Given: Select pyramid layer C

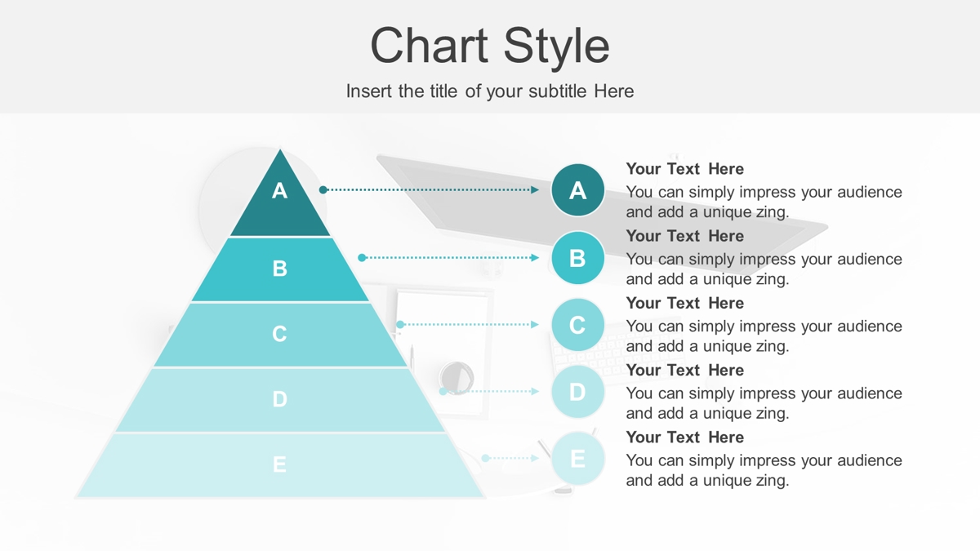Looking at the screenshot, I should pos(280,335).
